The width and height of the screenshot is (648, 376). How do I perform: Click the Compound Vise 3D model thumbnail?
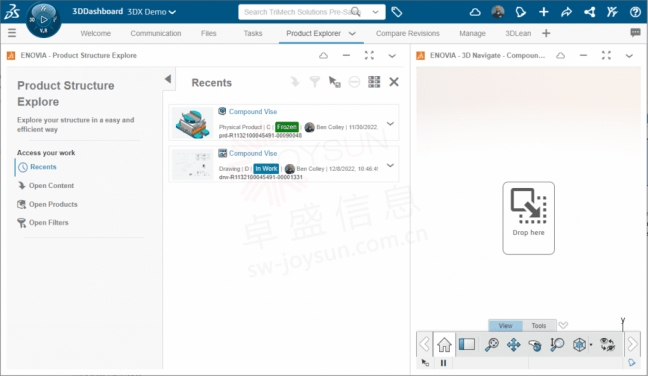[x=192, y=123]
